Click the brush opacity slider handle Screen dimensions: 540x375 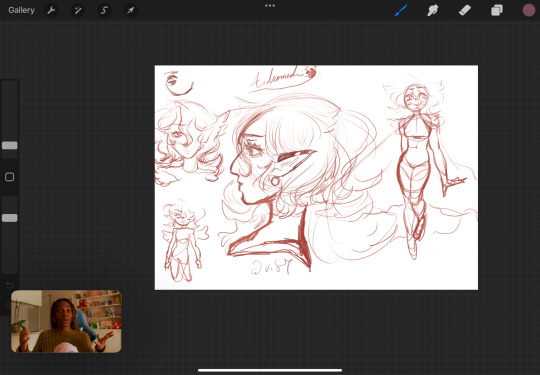coord(10,218)
